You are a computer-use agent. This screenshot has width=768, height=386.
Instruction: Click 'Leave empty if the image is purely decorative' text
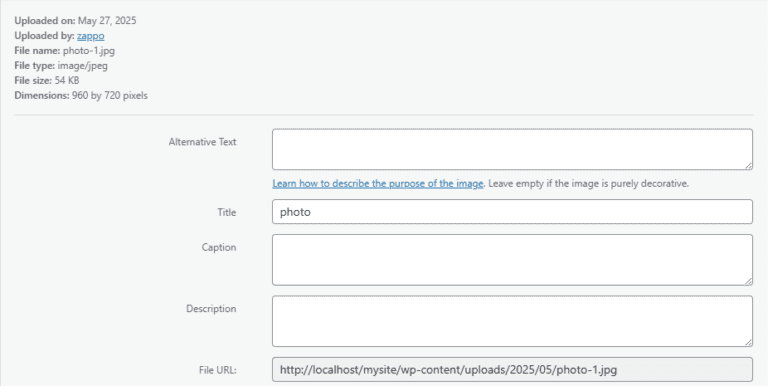click(589, 184)
